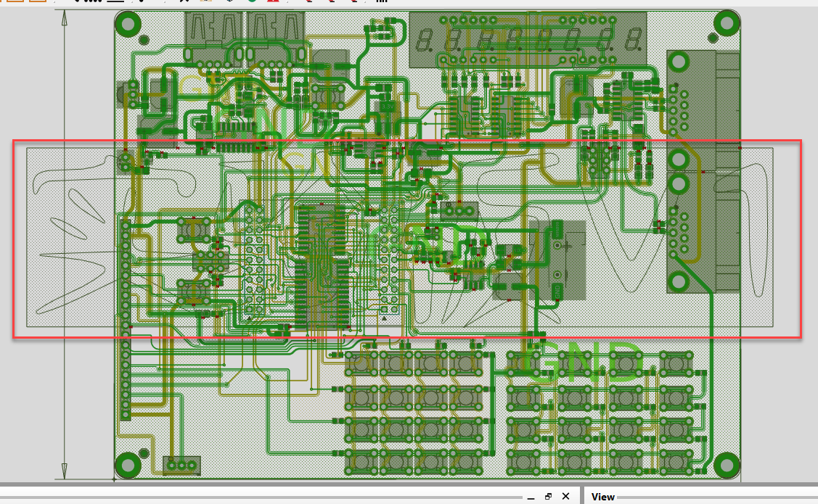Select the top-left mounting hole

coord(128,24)
